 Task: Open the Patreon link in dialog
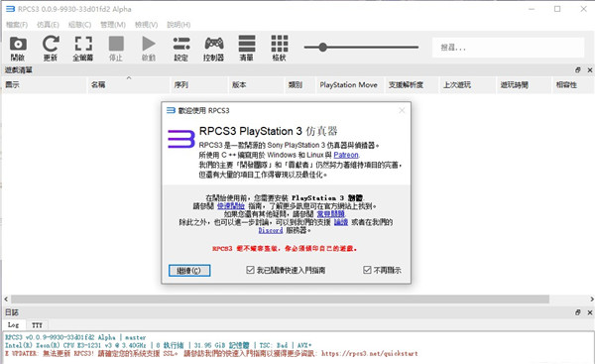tap(346, 155)
